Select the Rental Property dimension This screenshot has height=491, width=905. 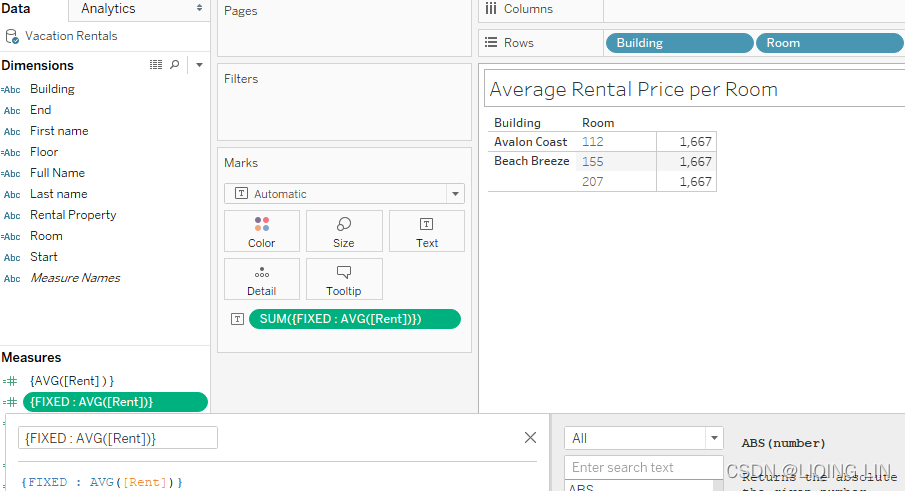tap(73, 215)
